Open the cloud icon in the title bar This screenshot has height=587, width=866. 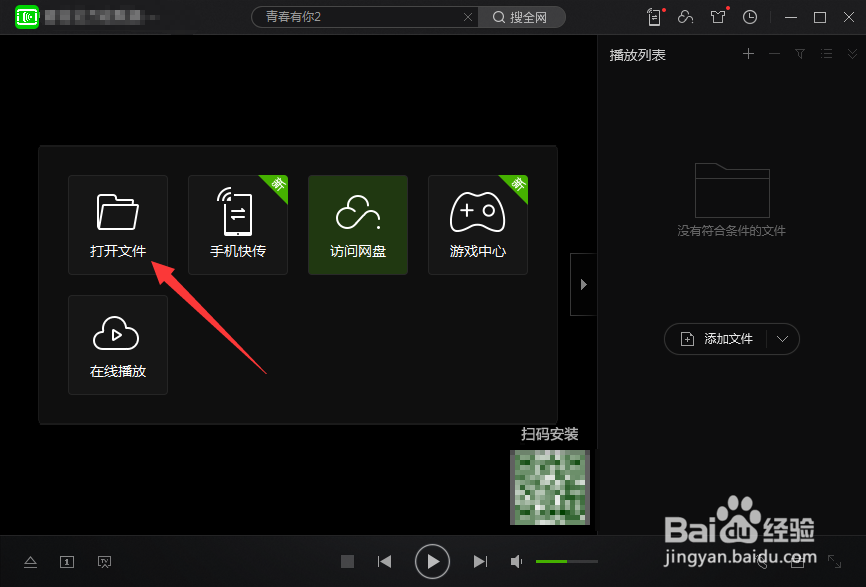click(x=685, y=17)
